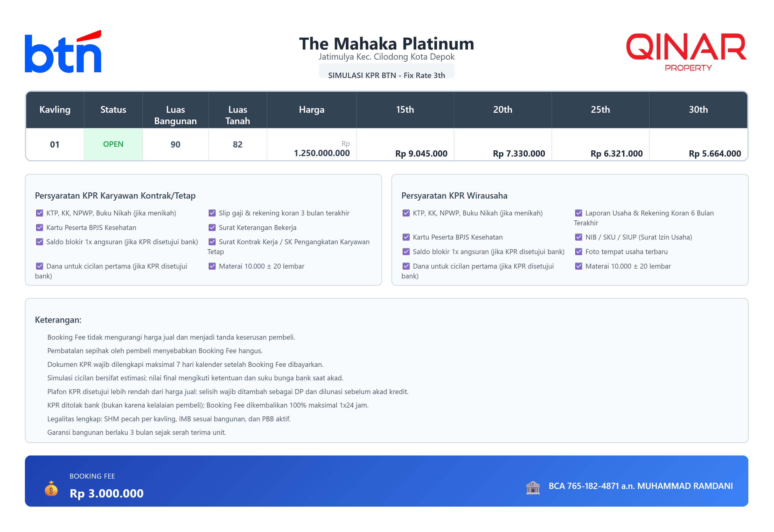Toggle the Slip gaji & rekening koran checkbox
Image resolution: width=774 pixels, height=532 pixels.
pyautogui.click(x=212, y=213)
